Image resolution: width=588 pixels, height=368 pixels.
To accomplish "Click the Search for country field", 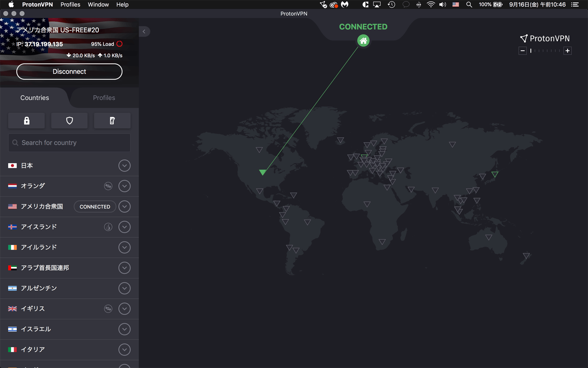I will (x=69, y=143).
